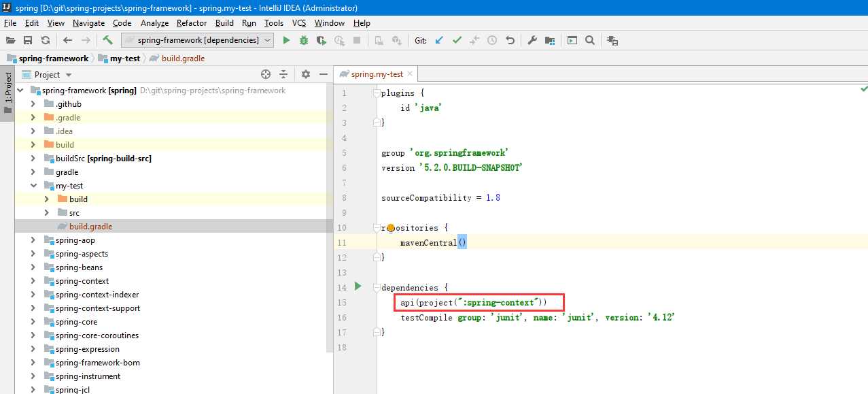This screenshot has height=394, width=868.
Task: Click the locate-file crosshair icon in Project panel
Action: (266, 74)
